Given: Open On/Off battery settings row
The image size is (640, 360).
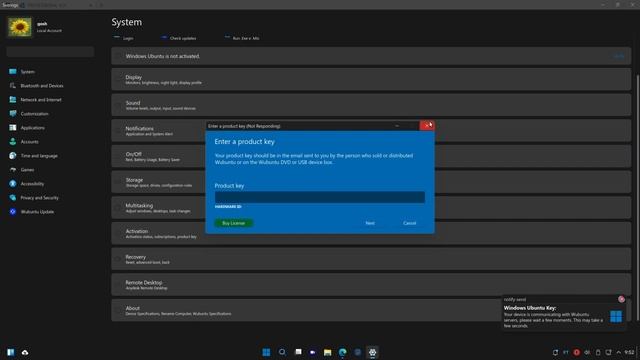Looking at the screenshot, I should (x=158, y=156).
